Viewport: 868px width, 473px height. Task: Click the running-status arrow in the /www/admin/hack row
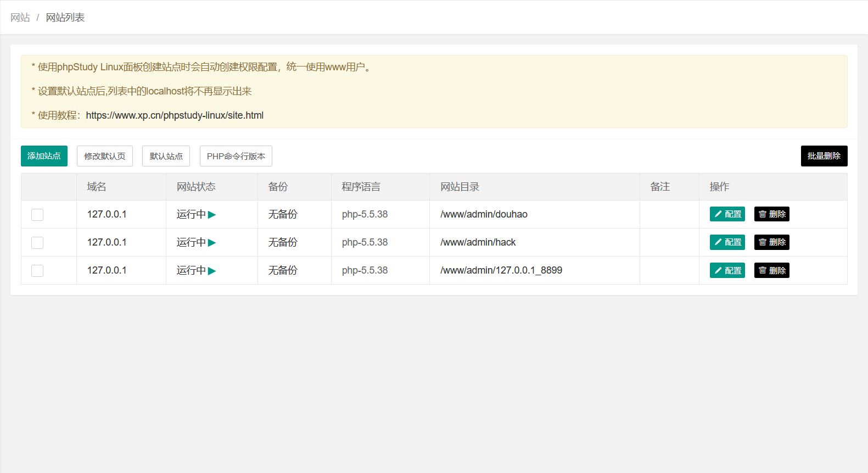212,243
